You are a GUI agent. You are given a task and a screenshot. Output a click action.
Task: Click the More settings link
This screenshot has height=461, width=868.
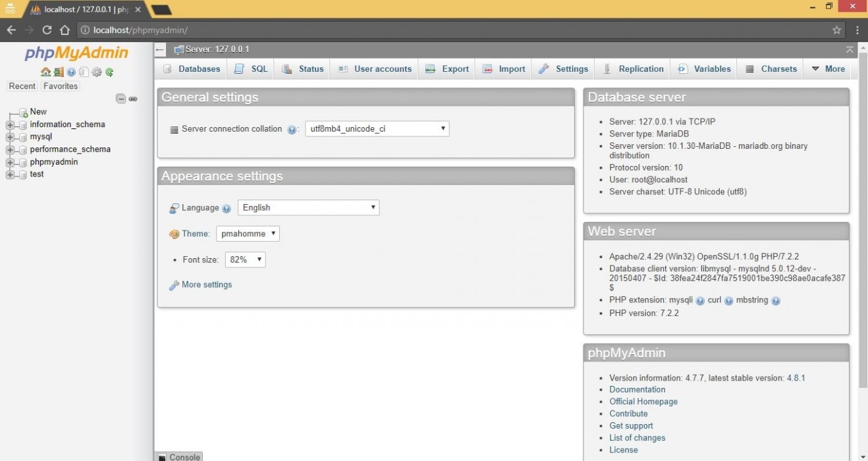coord(206,285)
